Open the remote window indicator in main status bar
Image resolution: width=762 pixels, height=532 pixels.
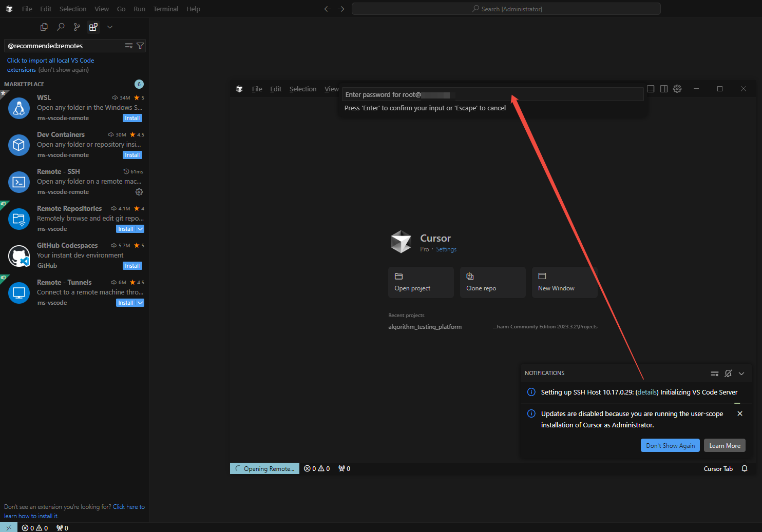[x=9, y=527]
